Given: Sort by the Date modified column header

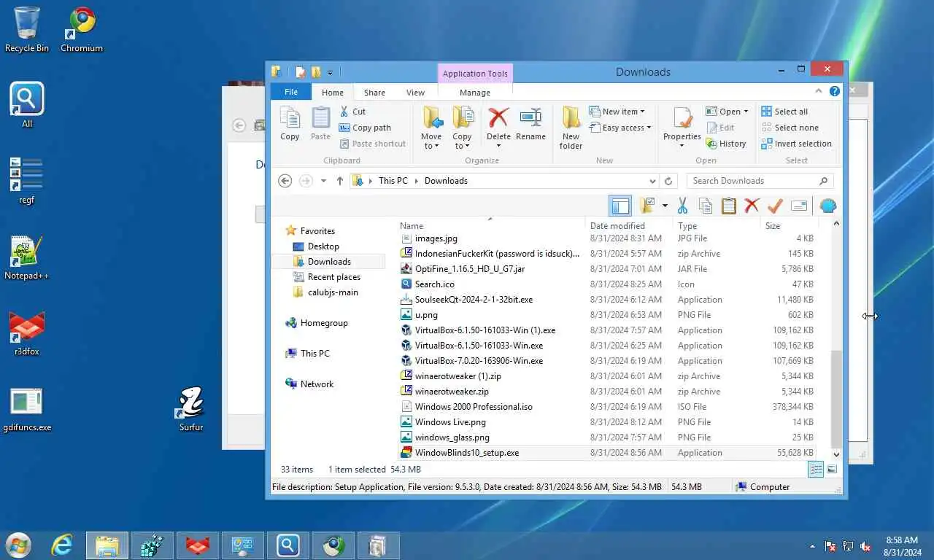Looking at the screenshot, I should point(629,226).
